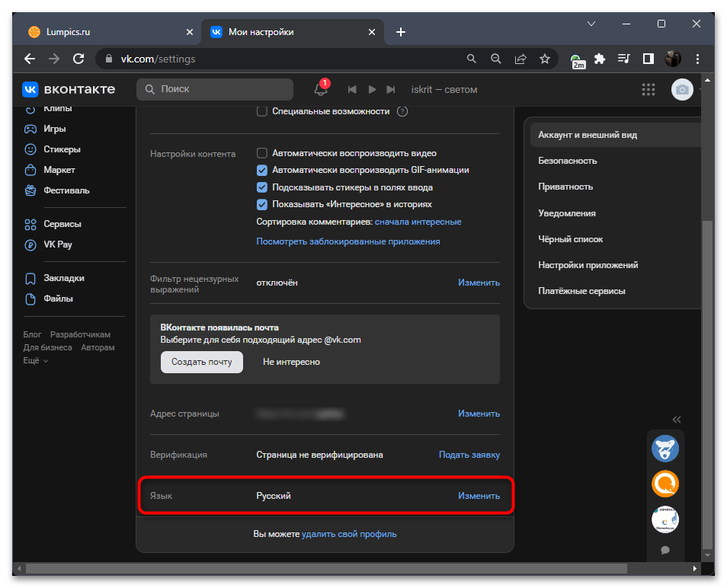Open the first chat avatar in the sidebar dock
Viewport: 727px width, 588px height.
[x=665, y=449]
